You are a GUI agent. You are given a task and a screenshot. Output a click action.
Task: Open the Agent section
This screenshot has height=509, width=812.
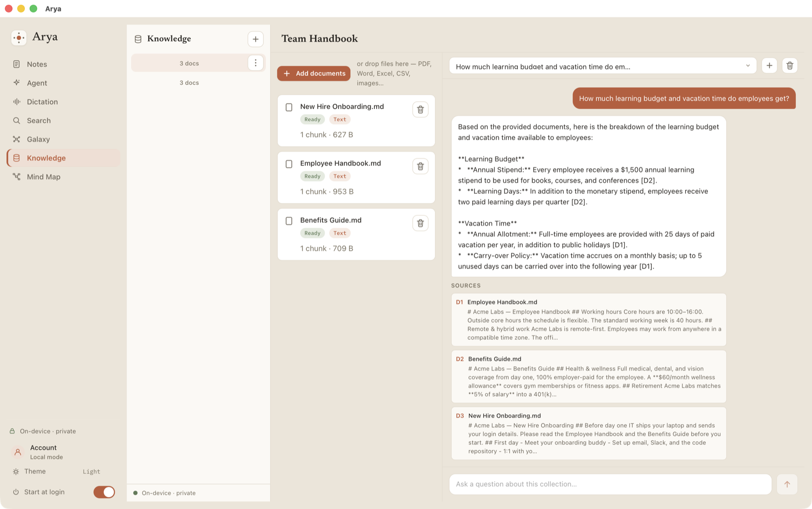63,83
